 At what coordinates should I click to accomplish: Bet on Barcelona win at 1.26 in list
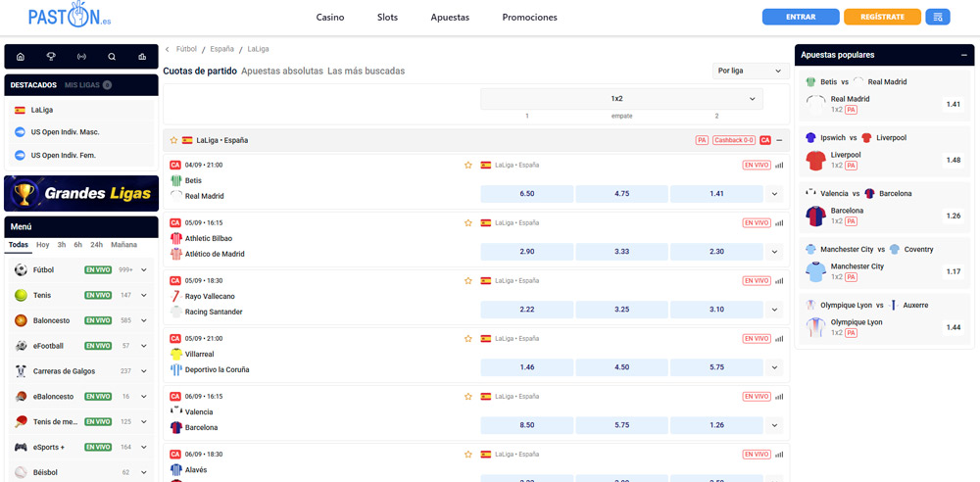pos(717,425)
